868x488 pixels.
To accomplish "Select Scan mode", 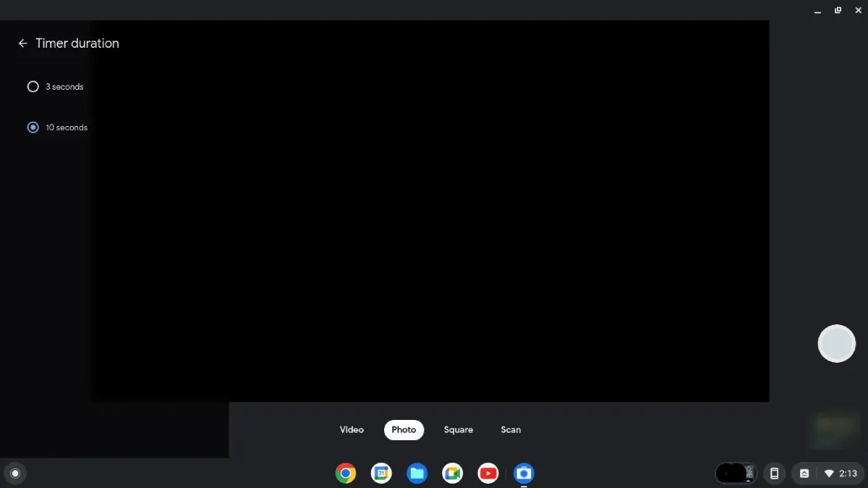I will click(511, 429).
